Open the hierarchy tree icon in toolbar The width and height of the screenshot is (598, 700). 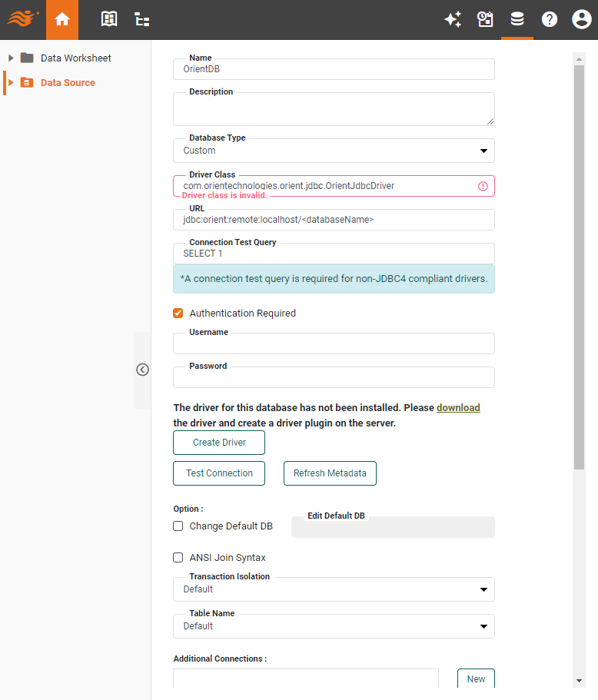tap(141, 19)
